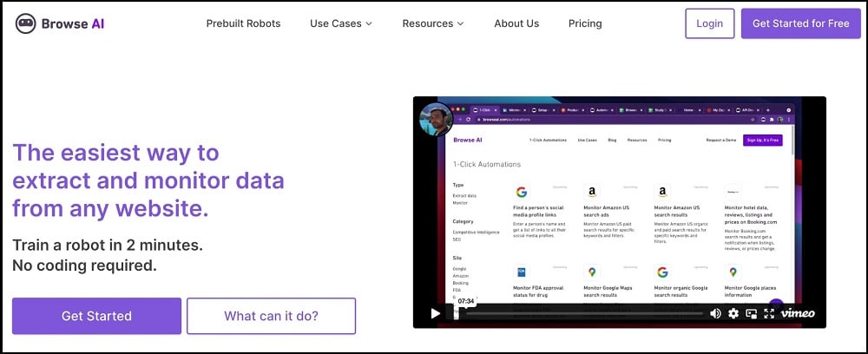Play the Vimeo video
The width and height of the screenshot is (868, 354).
tap(436, 313)
